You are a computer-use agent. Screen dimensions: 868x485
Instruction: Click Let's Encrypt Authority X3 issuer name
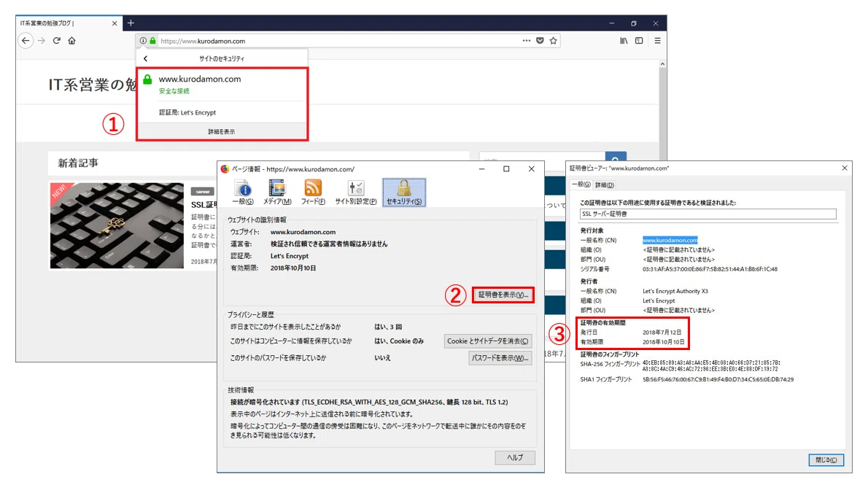click(x=675, y=291)
